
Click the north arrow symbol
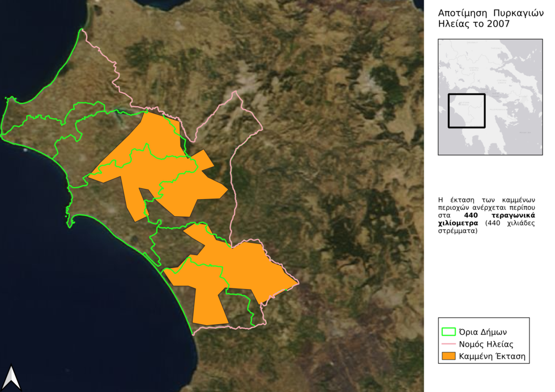pos(11,377)
